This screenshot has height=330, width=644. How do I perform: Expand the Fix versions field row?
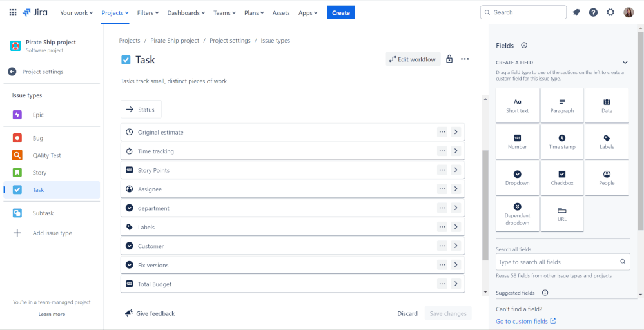click(x=456, y=265)
